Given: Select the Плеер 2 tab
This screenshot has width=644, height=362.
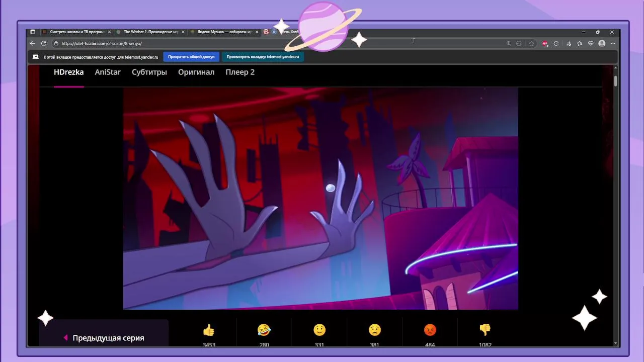Looking at the screenshot, I should point(240,72).
